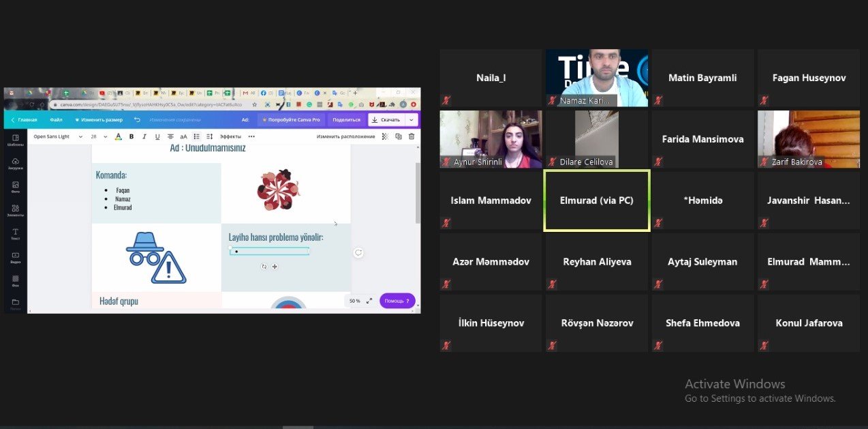Click the trash delete icon in toolbar

point(412,136)
